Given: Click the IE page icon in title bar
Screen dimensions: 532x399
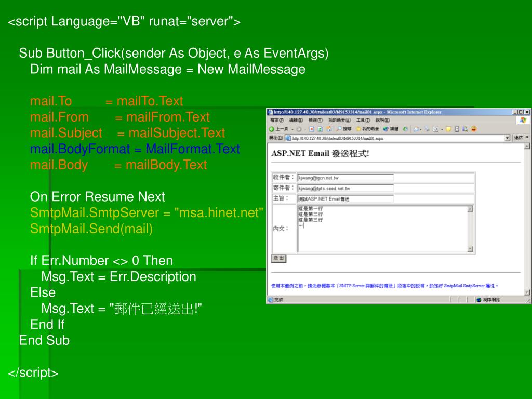Looking at the screenshot, I should (270, 112).
